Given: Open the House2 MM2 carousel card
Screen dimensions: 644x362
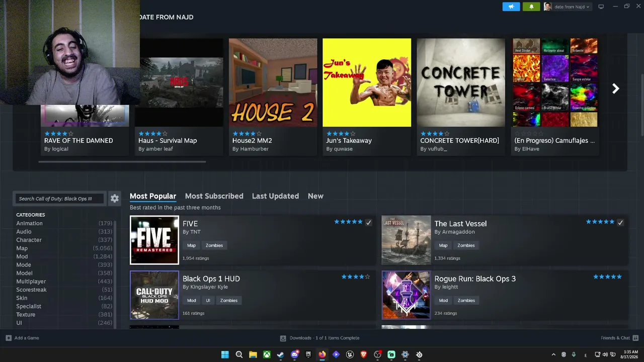Looking at the screenshot, I should 273,97.
